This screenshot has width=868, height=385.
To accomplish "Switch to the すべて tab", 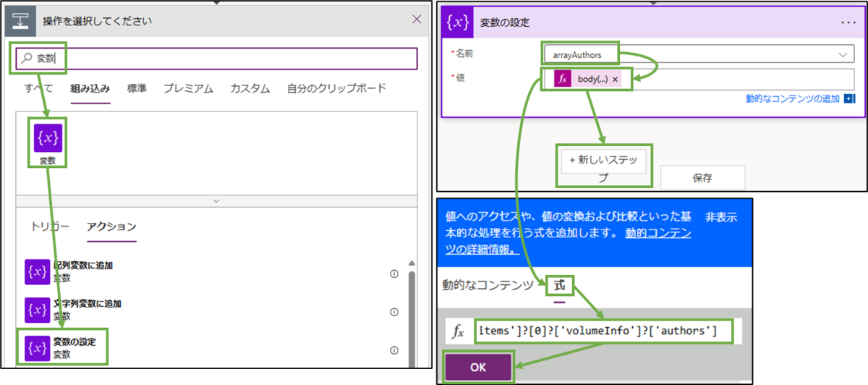I will pyautogui.click(x=38, y=88).
